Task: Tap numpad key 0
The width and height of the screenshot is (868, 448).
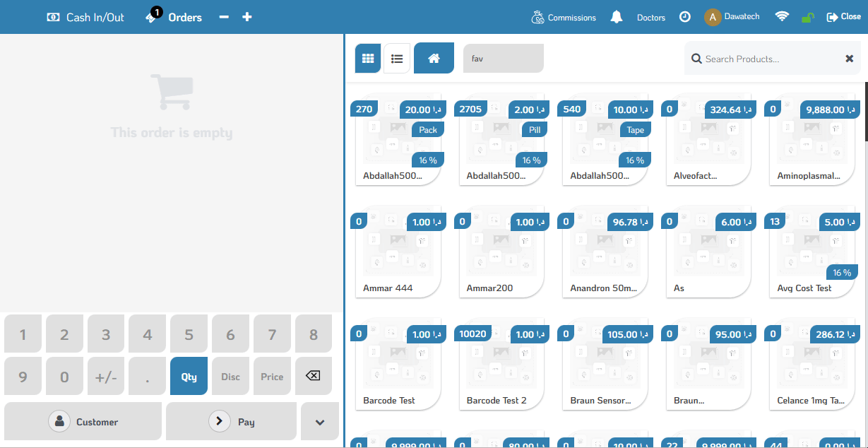Action: (64, 376)
